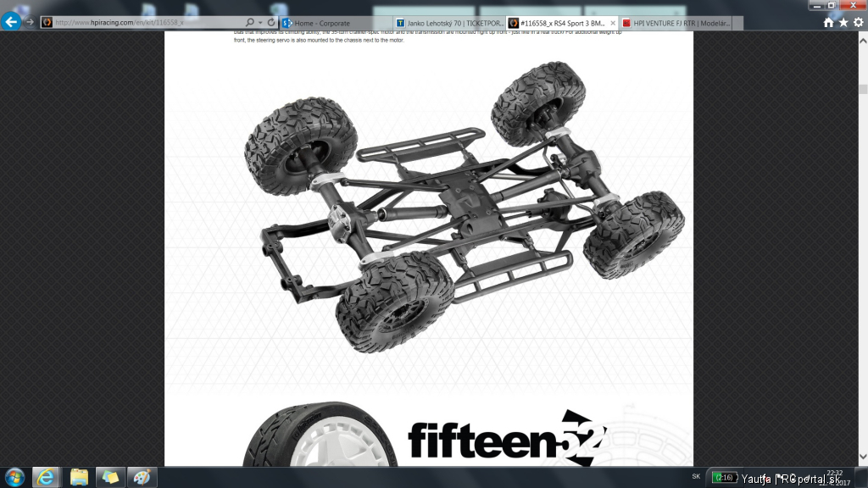The image size is (868, 488).
Task: Open Windows Explorer from the taskbar
Action: [x=79, y=478]
